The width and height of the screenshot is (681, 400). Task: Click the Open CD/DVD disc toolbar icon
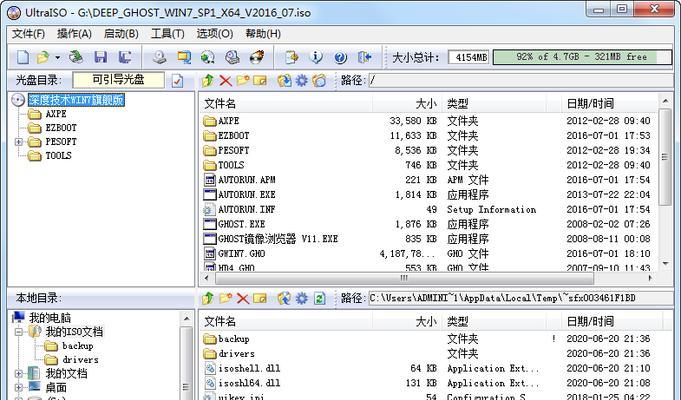pos(76,57)
